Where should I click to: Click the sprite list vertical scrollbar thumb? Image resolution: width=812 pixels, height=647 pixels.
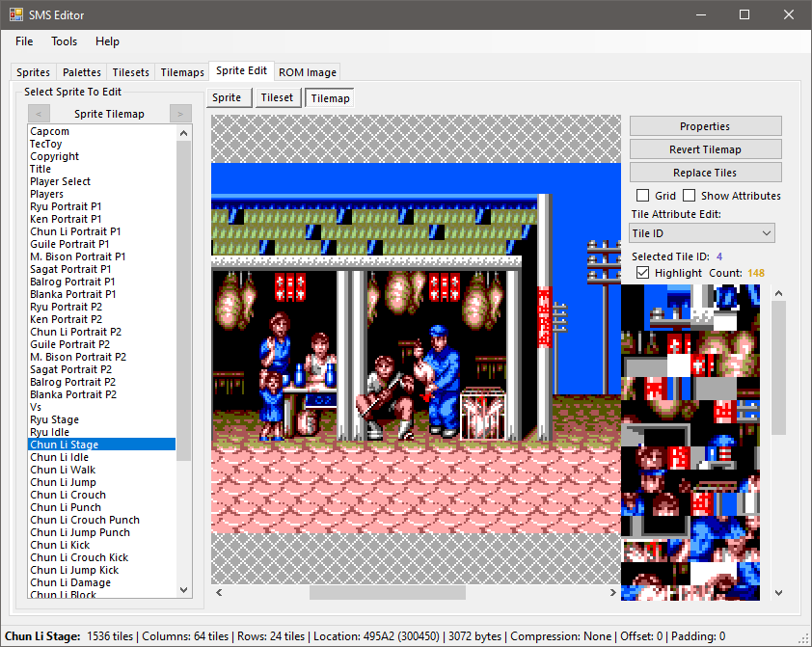click(184, 301)
